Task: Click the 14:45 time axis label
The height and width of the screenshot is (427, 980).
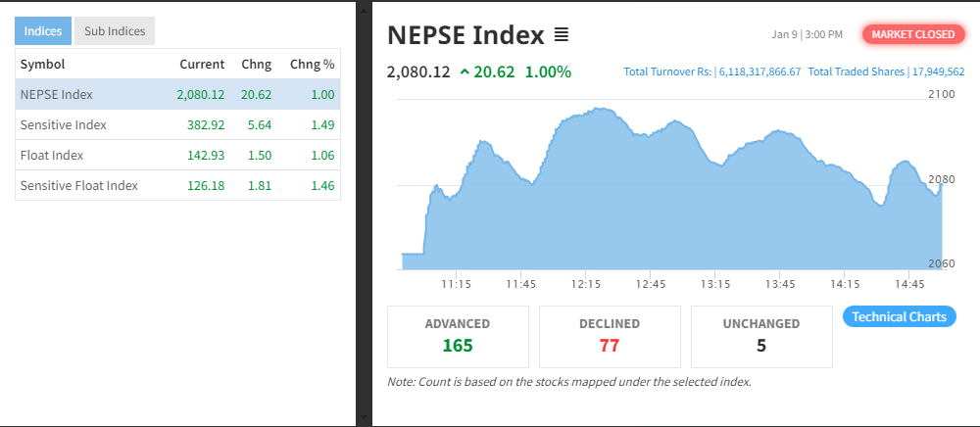Action: click(908, 284)
